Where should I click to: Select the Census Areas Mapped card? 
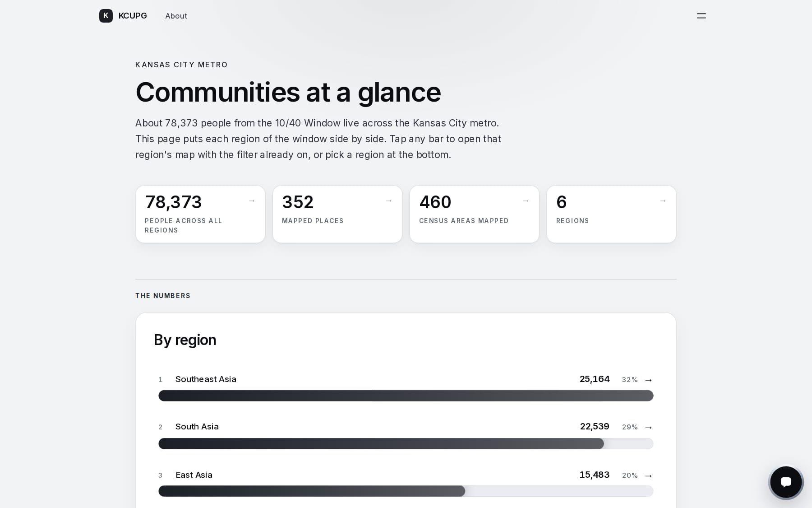(x=475, y=214)
